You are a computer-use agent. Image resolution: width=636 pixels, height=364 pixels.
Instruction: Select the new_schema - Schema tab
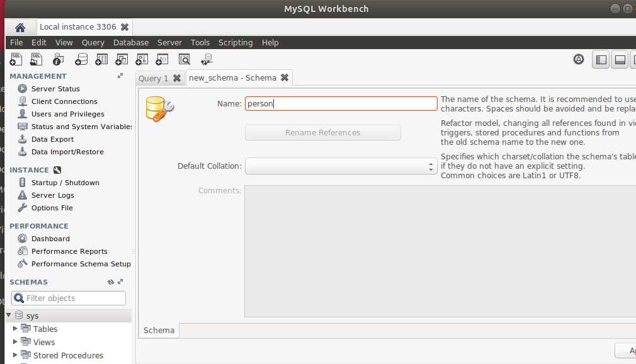pyautogui.click(x=232, y=77)
